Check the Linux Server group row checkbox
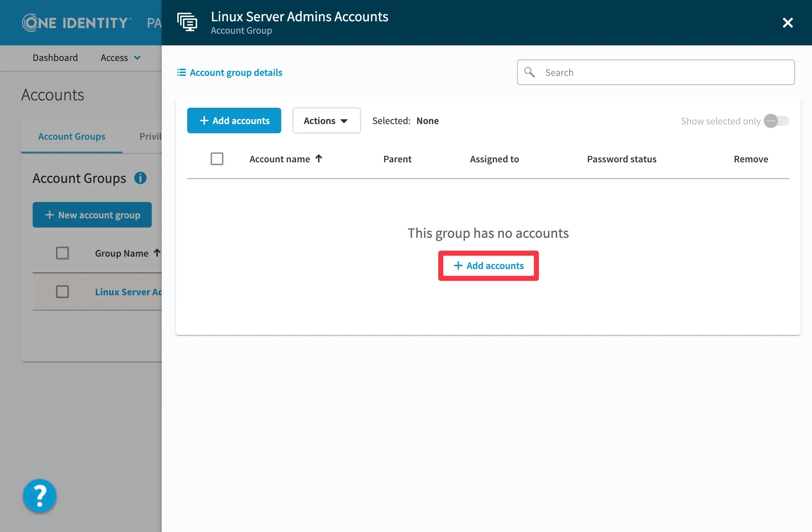The width and height of the screenshot is (812, 532). coord(62,292)
